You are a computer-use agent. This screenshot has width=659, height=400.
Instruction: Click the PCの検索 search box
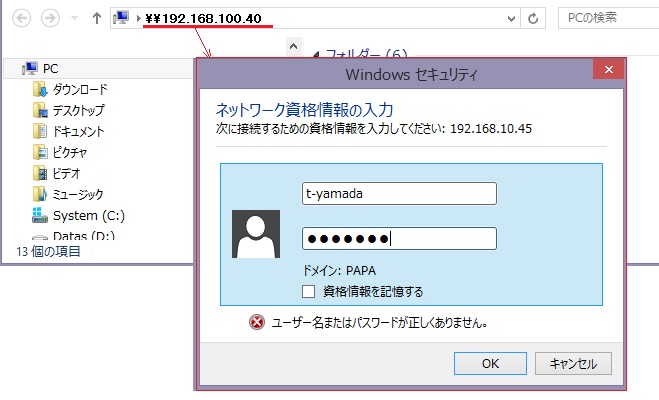pos(609,18)
